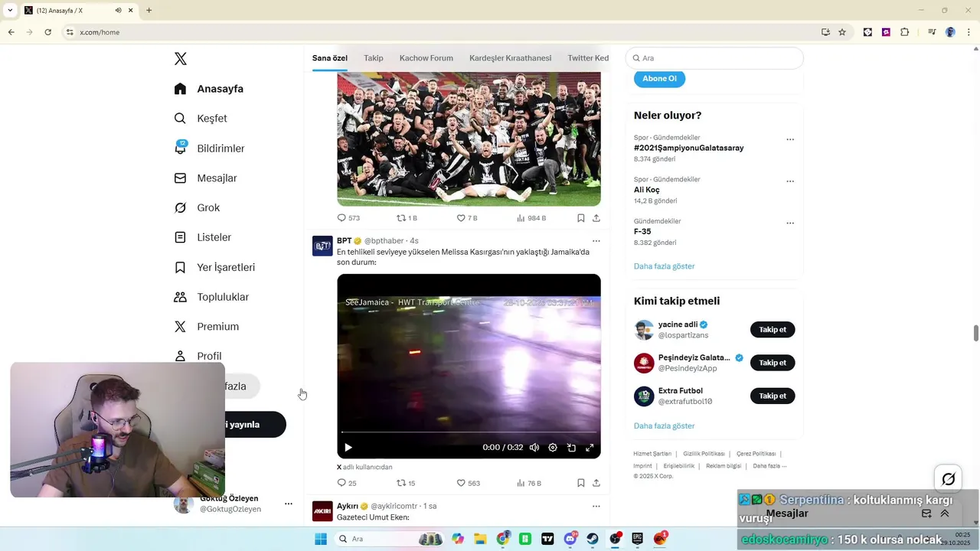This screenshot has height=551, width=980.
Task: Follow yacine adli
Action: 773,330
